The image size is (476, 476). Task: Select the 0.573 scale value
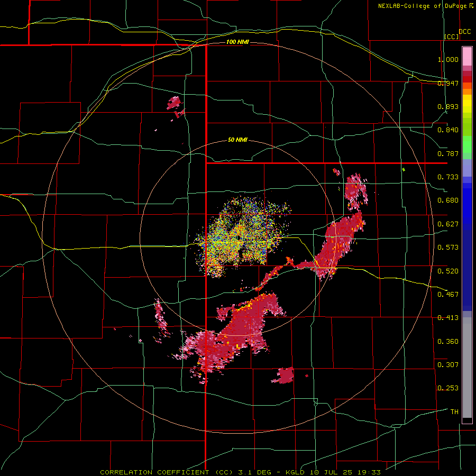coord(448,248)
